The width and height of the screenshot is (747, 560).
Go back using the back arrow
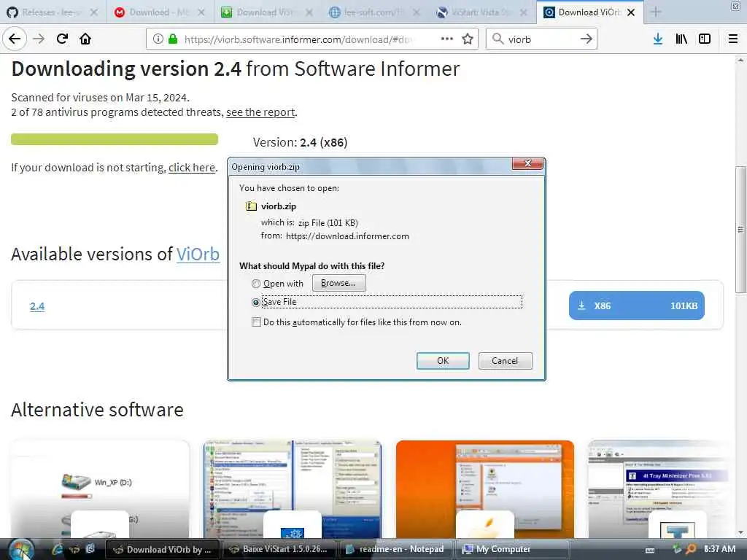(x=15, y=39)
